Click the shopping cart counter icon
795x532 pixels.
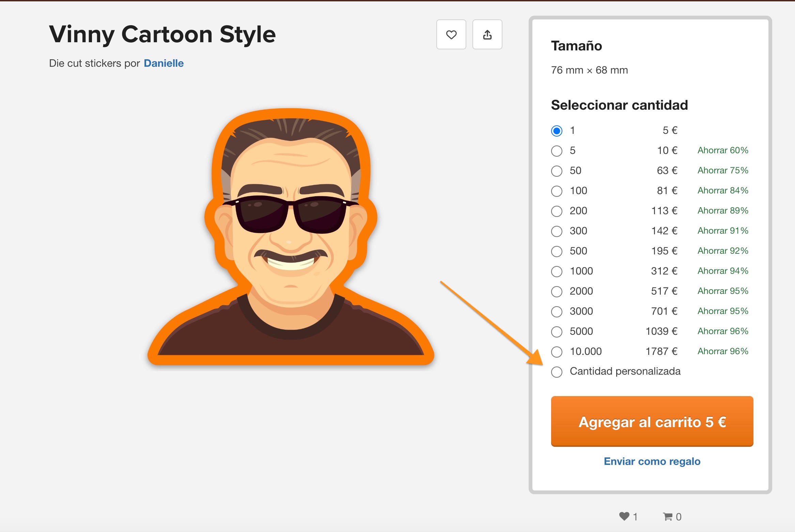668,517
